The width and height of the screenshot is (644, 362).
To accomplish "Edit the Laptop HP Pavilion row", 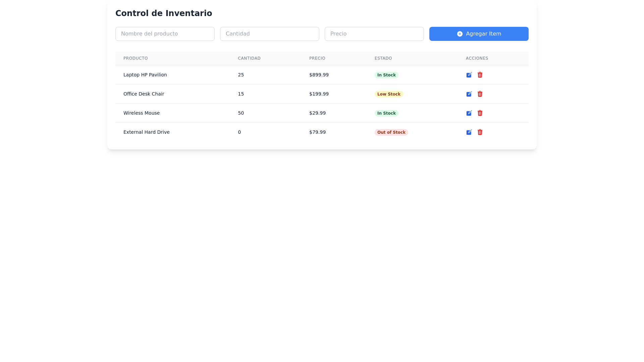I will (x=469, y=75).
